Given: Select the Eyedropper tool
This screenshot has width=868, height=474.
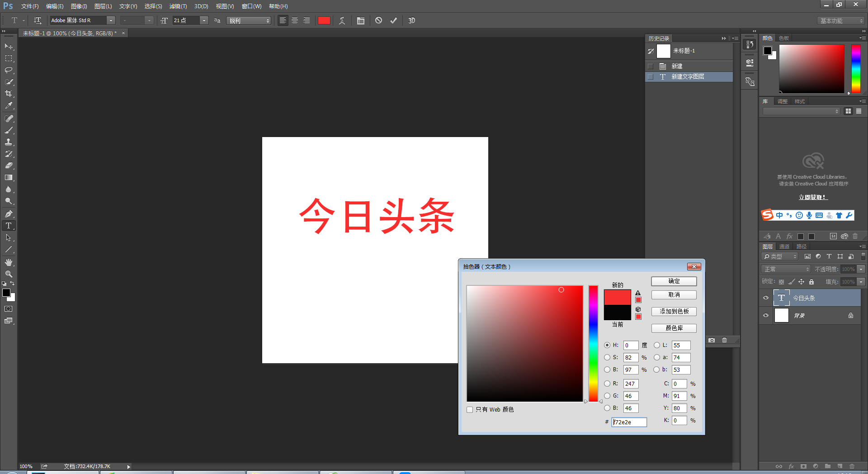Looking at the screenshot, I should pyautogui.click(x=9, y=105).
